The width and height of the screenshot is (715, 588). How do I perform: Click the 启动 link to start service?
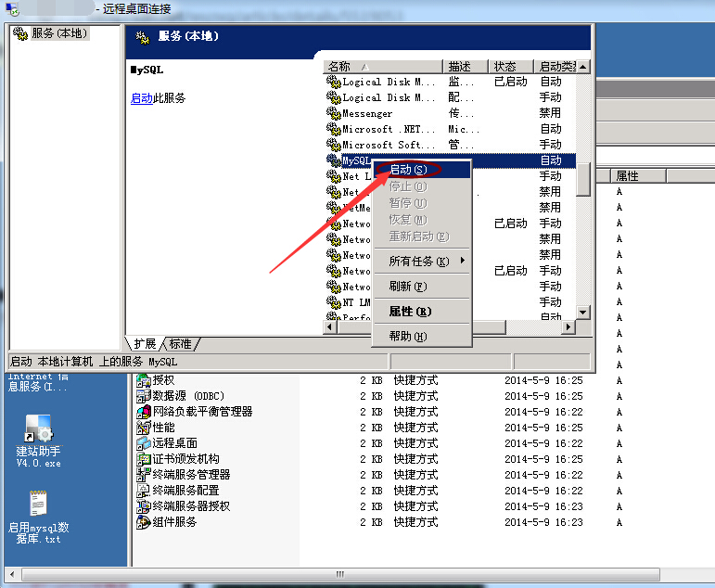(142, 98)
